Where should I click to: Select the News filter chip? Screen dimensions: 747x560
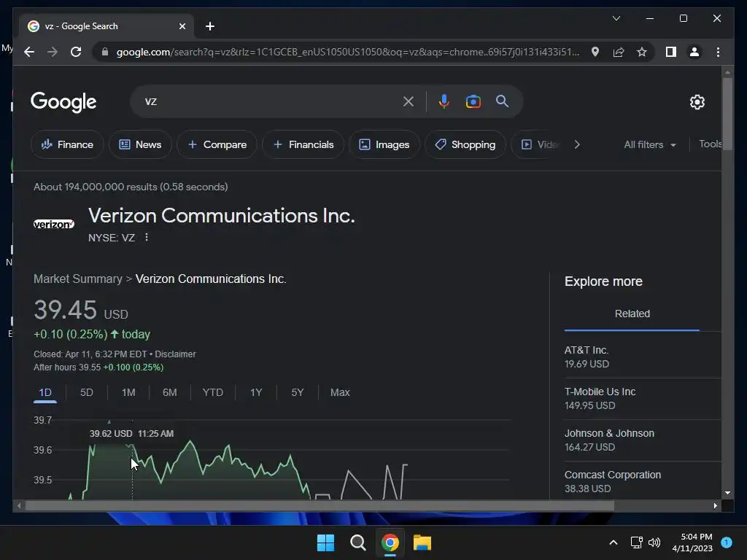[140, 144]
